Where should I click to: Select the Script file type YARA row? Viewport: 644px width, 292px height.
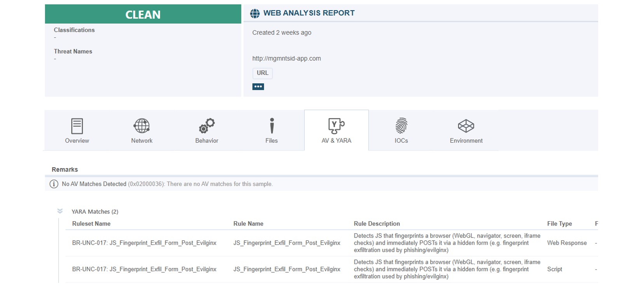point(555,269)
